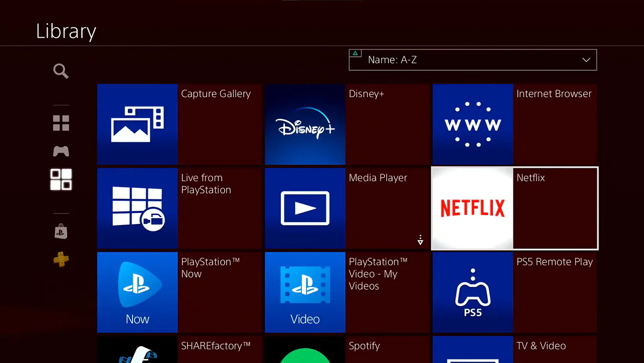Open the Name: A-Z sort dropdown
The height and width of the screenshot is (363, 644).
click(473, 60)
